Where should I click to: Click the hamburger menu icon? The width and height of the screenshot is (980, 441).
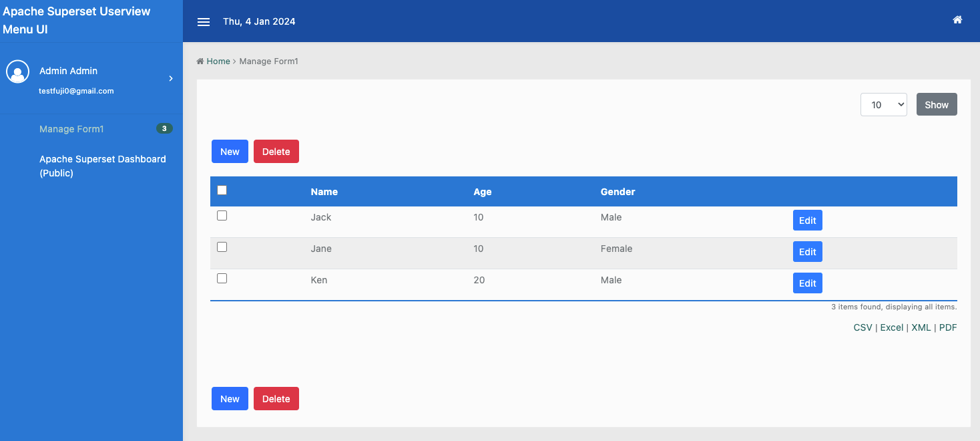point(204,21)
